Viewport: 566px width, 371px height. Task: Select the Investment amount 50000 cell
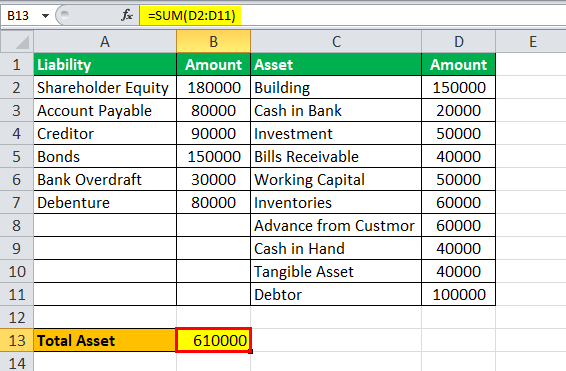458,134
